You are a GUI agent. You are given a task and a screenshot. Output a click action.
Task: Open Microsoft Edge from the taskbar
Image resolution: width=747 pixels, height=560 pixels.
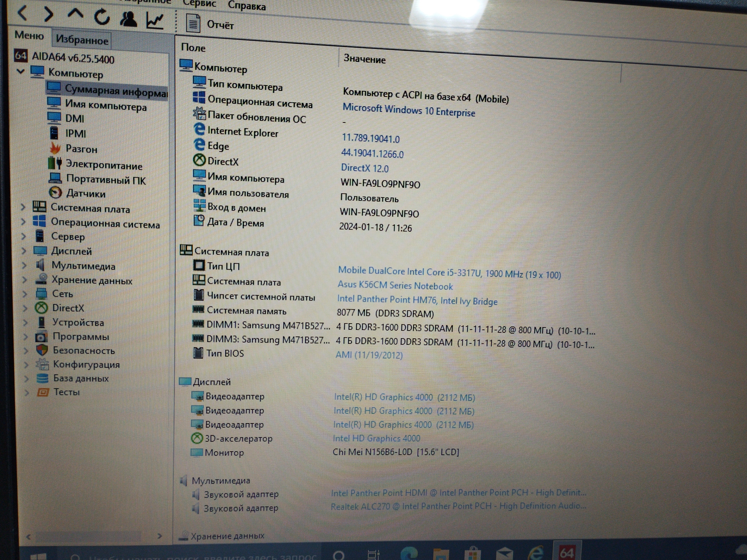click(x=409, y=553)
